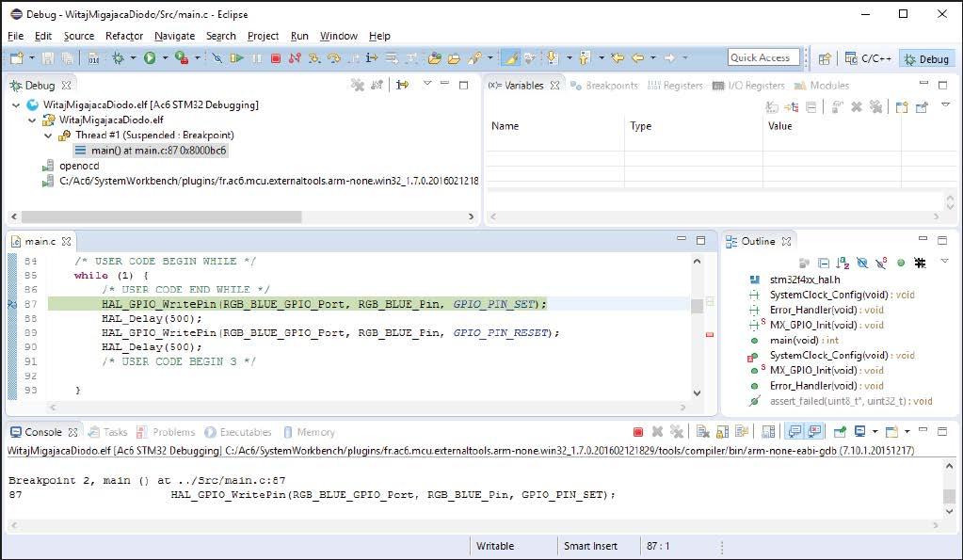This screenshot has width=963, height=560.
Task: Toggle Mark Occurrences highlighter in toolbar
Action: (510, 58)
